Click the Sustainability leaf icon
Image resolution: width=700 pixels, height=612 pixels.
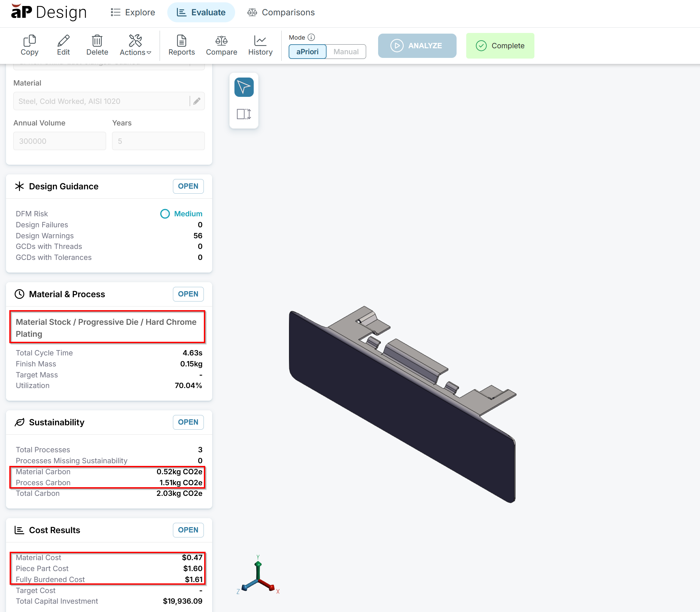pyautogui.click(x=20, y=422)
